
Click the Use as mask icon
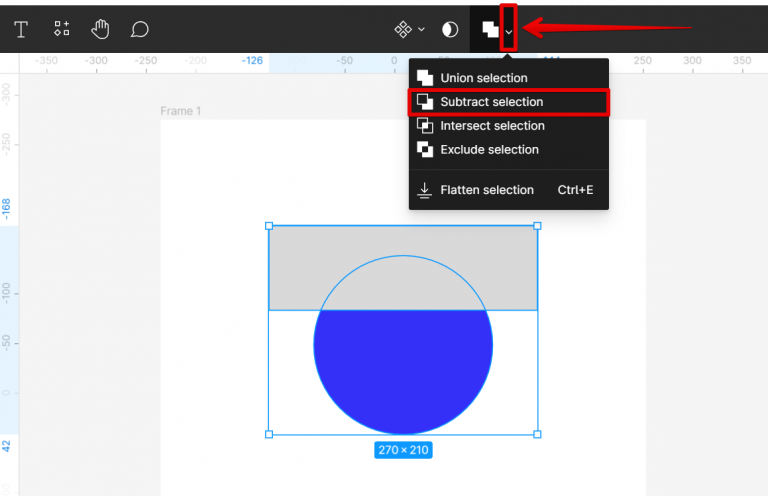(x=450, y=29)
